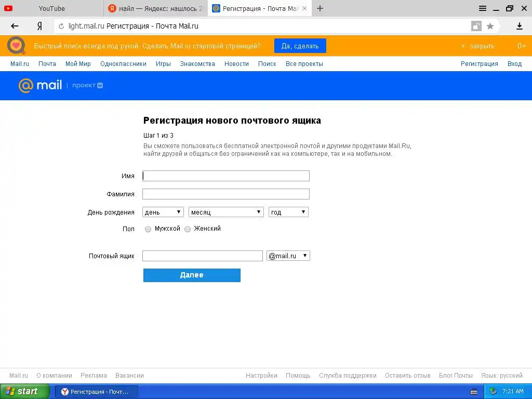Close the Регистрация tab
The image size is (532, 399).
point(304,8)
